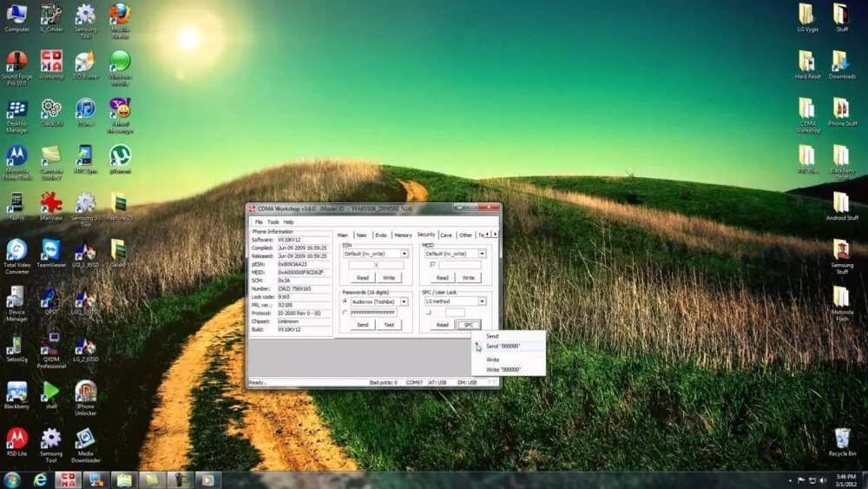Open the Computer desktop icon

pos(16,17)
